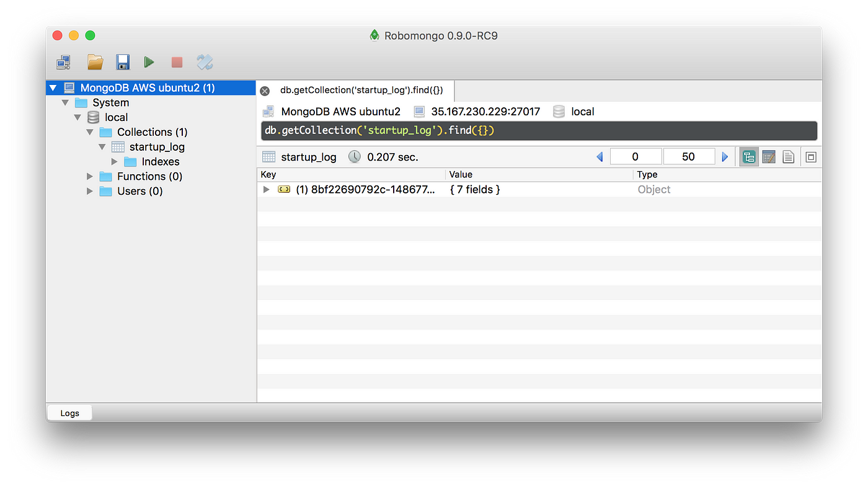This screenshot has width=868, height=488.
Task: Close the startup_log query tab
Action: click(x=265, y=91)
